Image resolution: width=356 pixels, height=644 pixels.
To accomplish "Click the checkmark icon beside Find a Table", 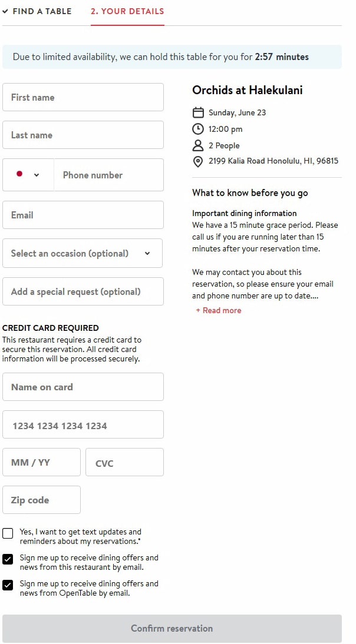I will 5,11.
